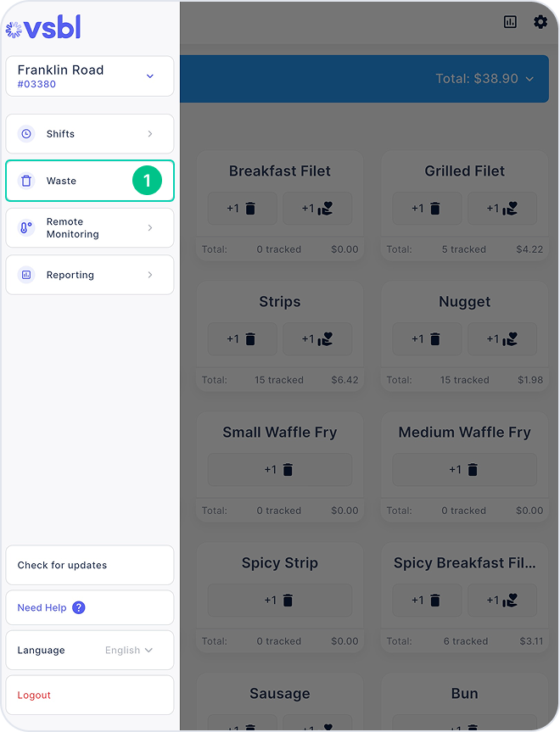Open the settings gear icon
This screenshot has height=732, width=560.
540,22
